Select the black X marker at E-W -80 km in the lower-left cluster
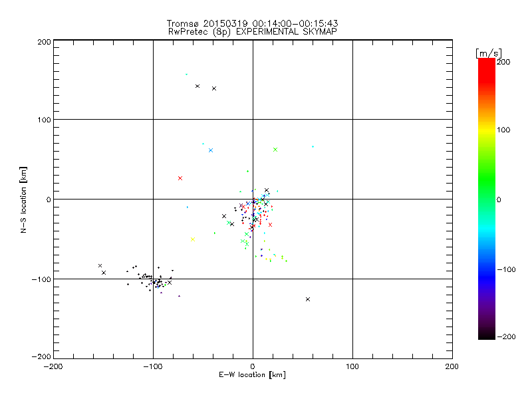This screenshot has height=399, width=532. [170, 283]
